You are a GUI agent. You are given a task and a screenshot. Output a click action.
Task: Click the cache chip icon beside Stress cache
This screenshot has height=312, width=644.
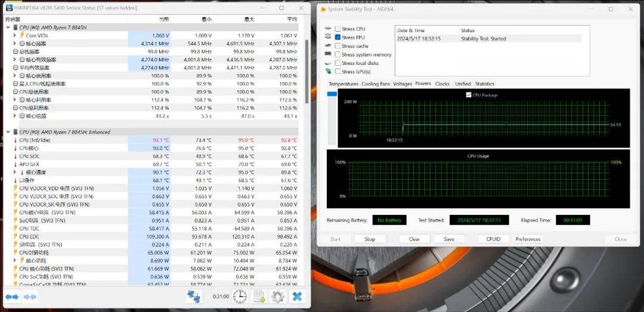(328, 46)
